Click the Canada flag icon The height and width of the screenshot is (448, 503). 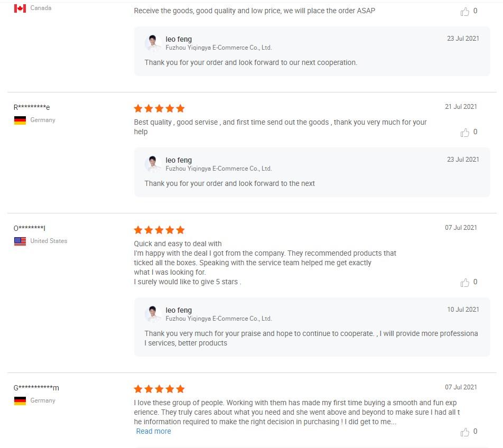pyautogui.click(x=20, y=8)
